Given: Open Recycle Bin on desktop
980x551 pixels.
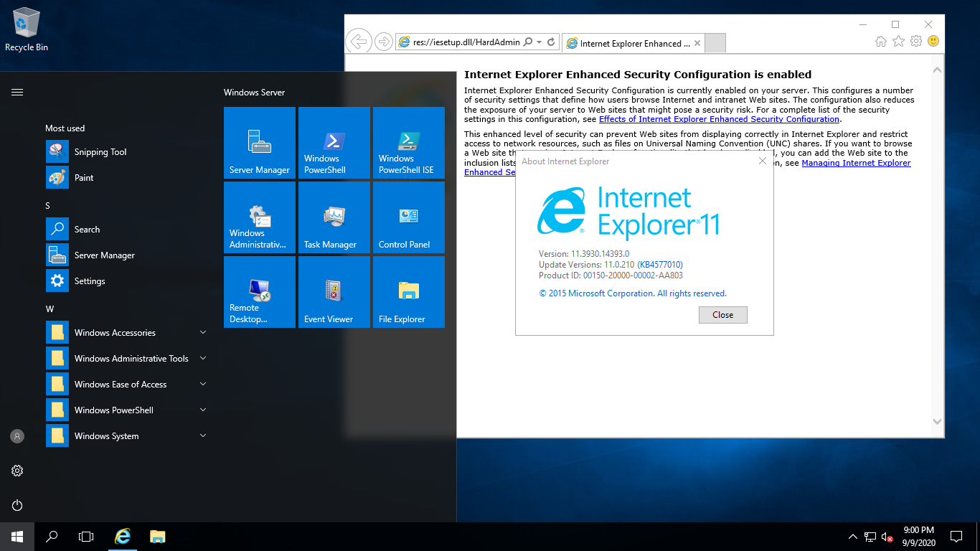Looking at the screenshot, I should [x=27, y=30].
